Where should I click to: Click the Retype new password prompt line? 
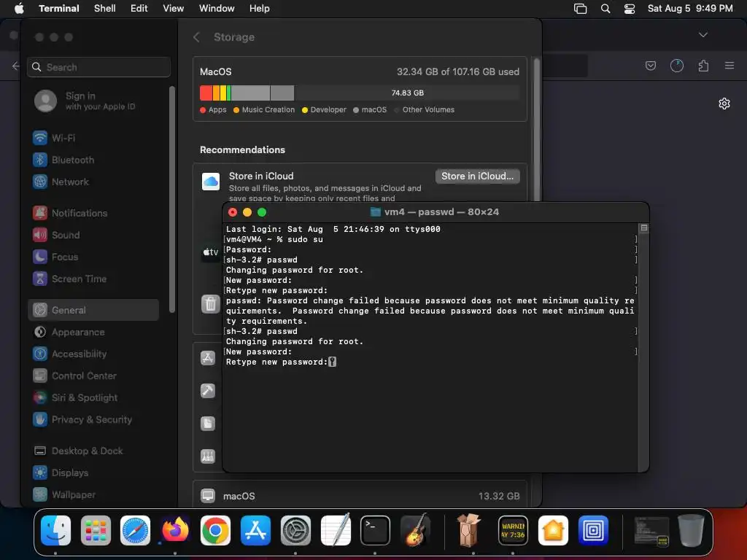coord(281,362)
